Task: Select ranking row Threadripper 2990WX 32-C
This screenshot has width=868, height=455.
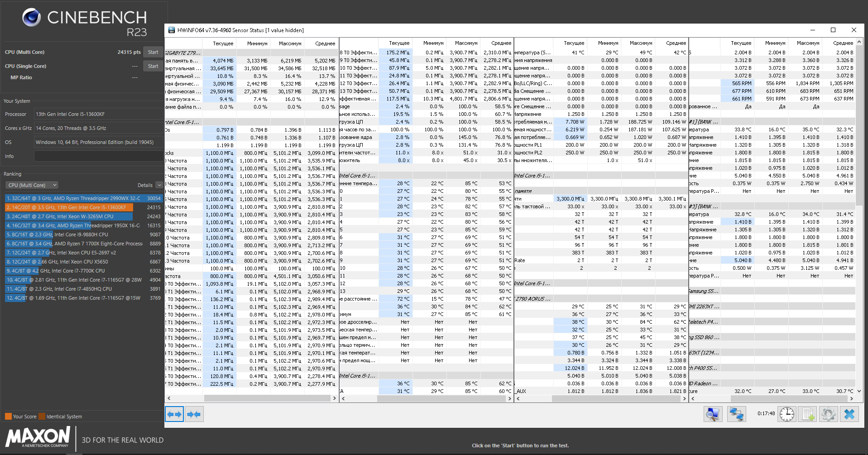Action: (83, 198)
